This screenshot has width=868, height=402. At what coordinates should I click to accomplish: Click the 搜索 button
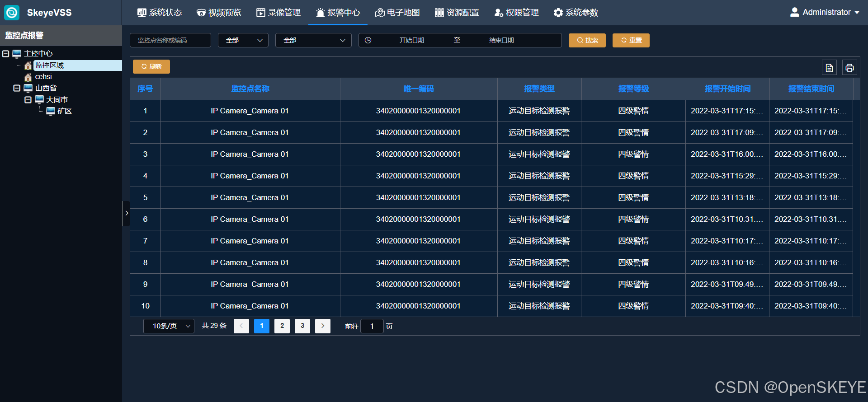click(x=587, y=40)
